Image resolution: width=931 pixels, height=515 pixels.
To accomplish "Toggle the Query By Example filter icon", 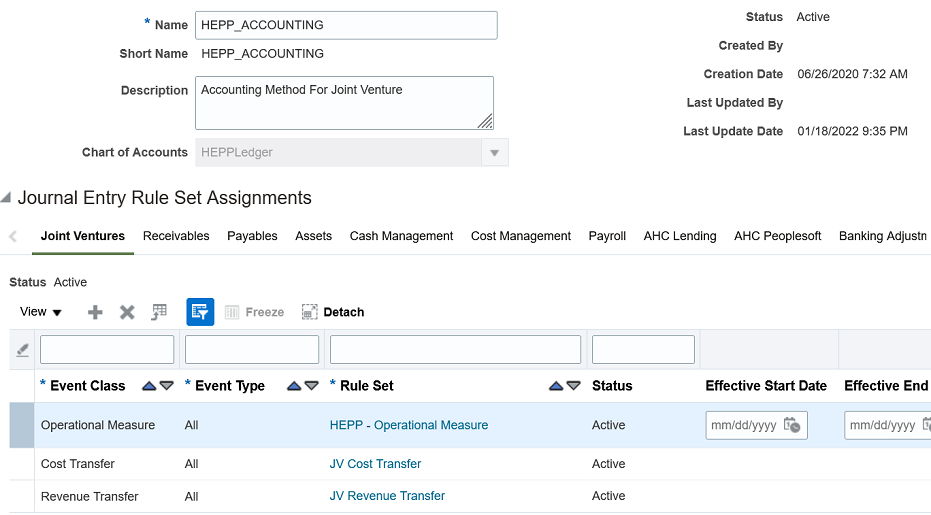I will 200,312.
